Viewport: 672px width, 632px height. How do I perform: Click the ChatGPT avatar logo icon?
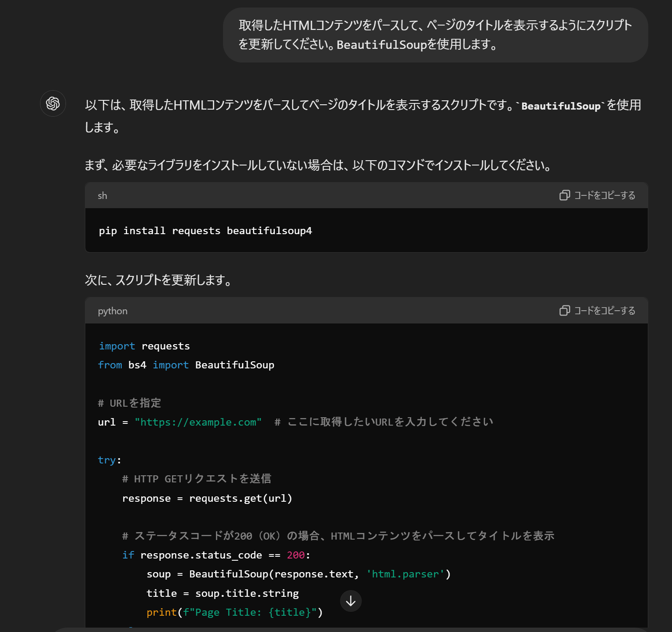53,103
